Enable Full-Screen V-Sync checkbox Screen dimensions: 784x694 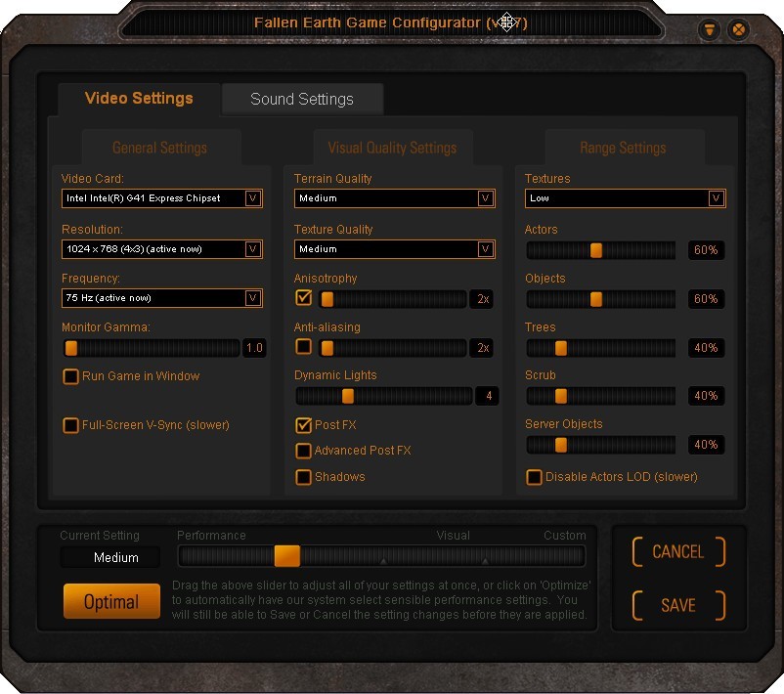(x=70, y=425)
